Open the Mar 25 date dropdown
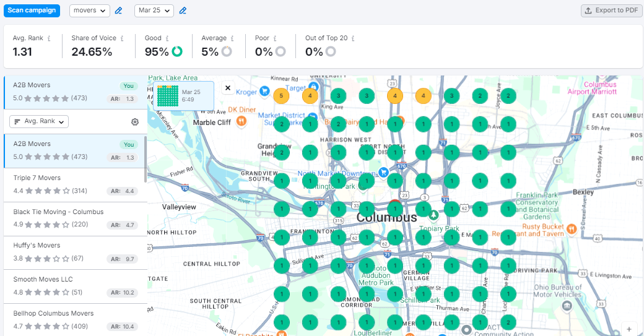 pyautogui.click(x=154, y=11)
